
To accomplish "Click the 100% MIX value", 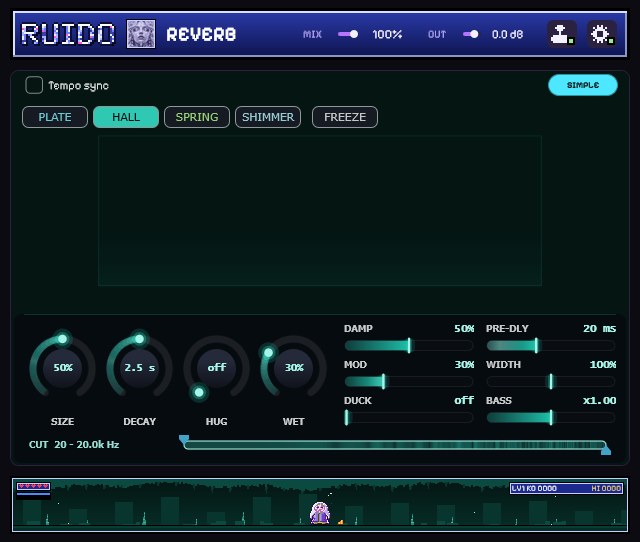I will pyautogui.click(x=387, y=34).
